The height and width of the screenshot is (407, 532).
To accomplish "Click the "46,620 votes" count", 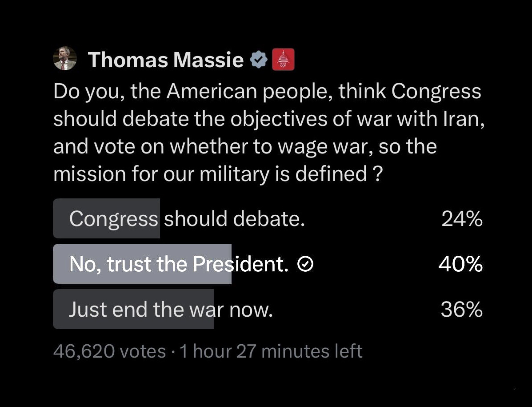I will click(x=109, y=351).
